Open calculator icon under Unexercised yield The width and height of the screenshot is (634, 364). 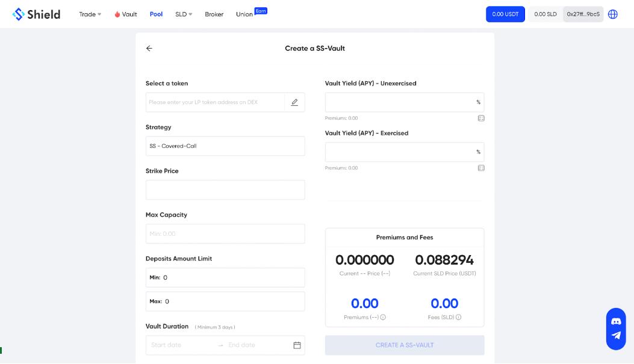pos(481,119)
